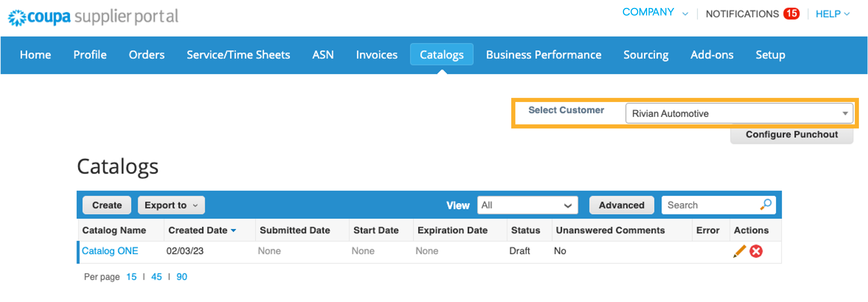Viewport: 868px width, 302px height.
Task: Switch to the Catalogs tab
Action: pyautogui.click(x=441, y=55)
